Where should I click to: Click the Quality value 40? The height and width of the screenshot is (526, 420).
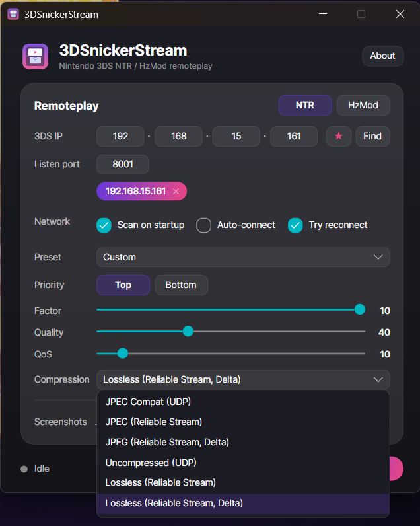coord(384,332)
